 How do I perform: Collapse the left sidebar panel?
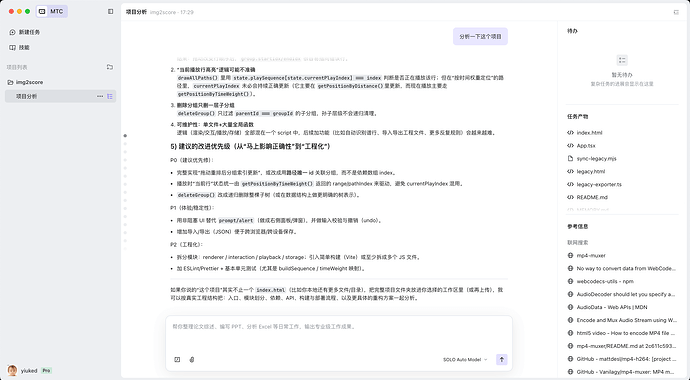pyautogui.click(x=110, y=11)
